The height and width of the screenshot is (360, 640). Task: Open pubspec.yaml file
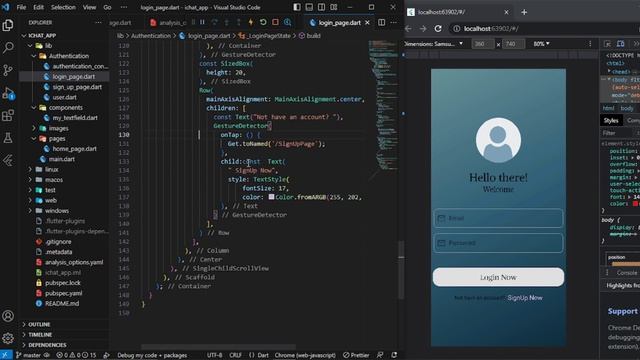[64, 293]
